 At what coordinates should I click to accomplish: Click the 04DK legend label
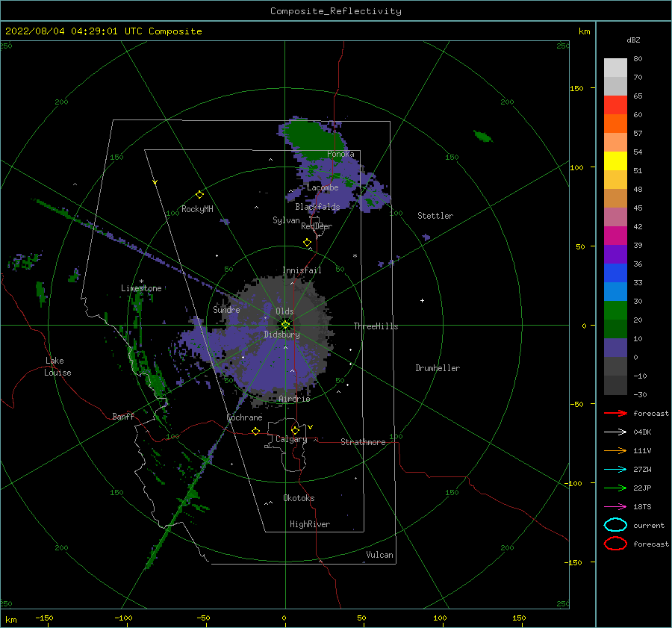coord(642,432)
